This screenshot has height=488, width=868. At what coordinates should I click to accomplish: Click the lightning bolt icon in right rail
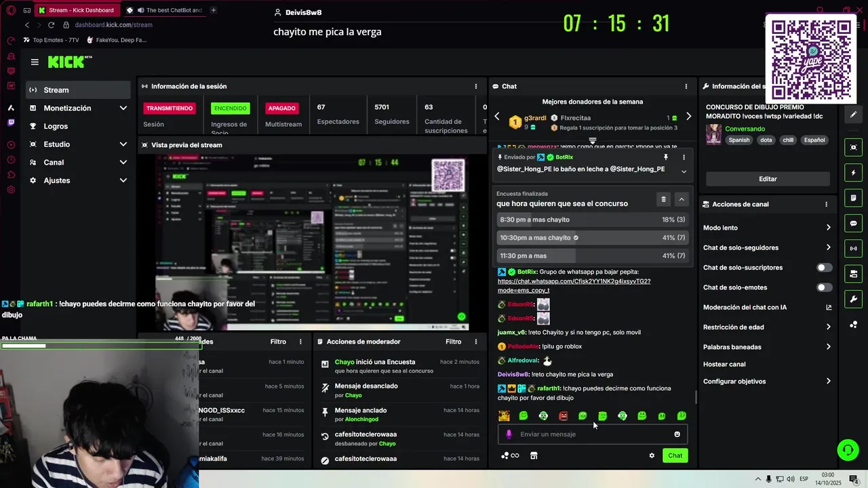point(853,173)
